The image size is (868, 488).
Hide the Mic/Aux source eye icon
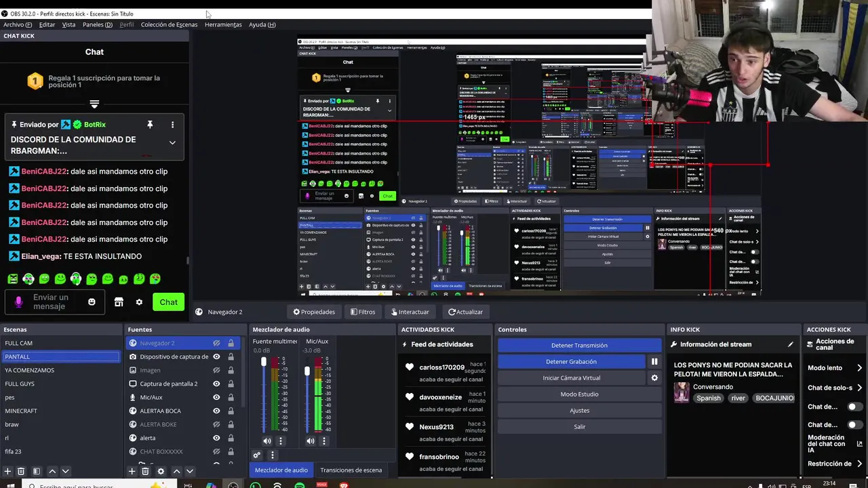tap(216, 397)
